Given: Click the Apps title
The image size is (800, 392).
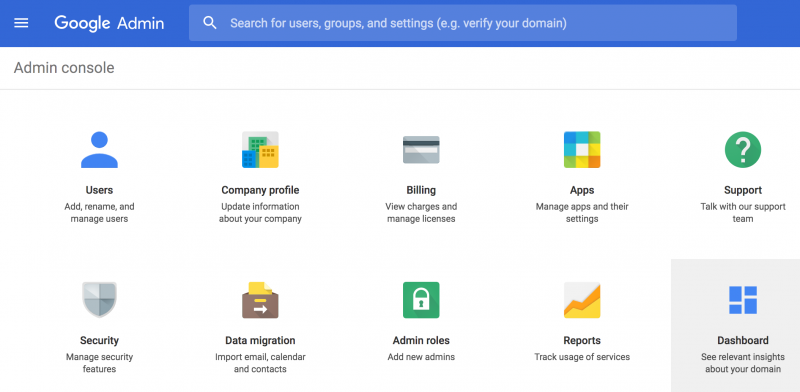Looking at the screenshot, I should [582, 190].
